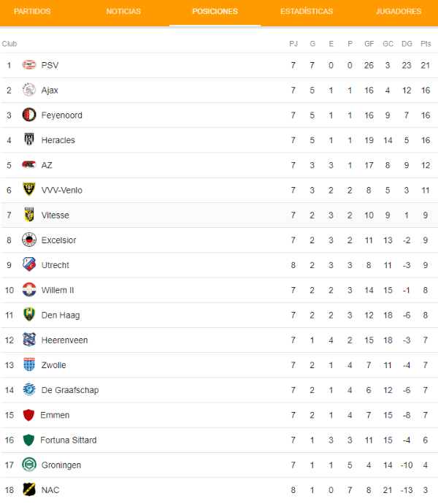Click the Heerenveen team name
This screenshot has width=438, height=504.
(64, 340)
